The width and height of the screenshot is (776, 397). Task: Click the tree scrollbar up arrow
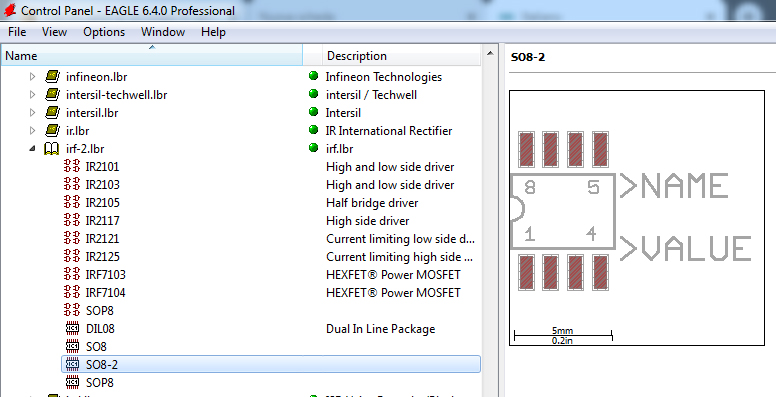tap(489, 53)
